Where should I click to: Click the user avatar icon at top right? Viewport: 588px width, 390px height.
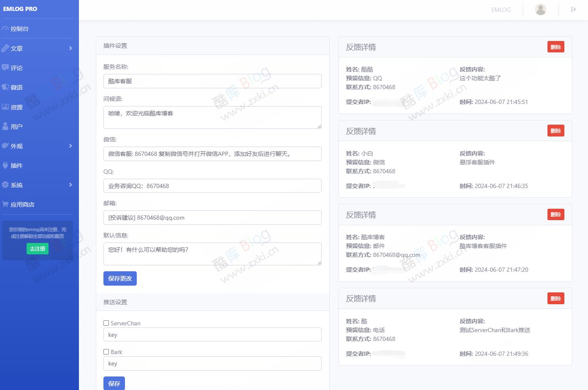(x=540, y=9)
